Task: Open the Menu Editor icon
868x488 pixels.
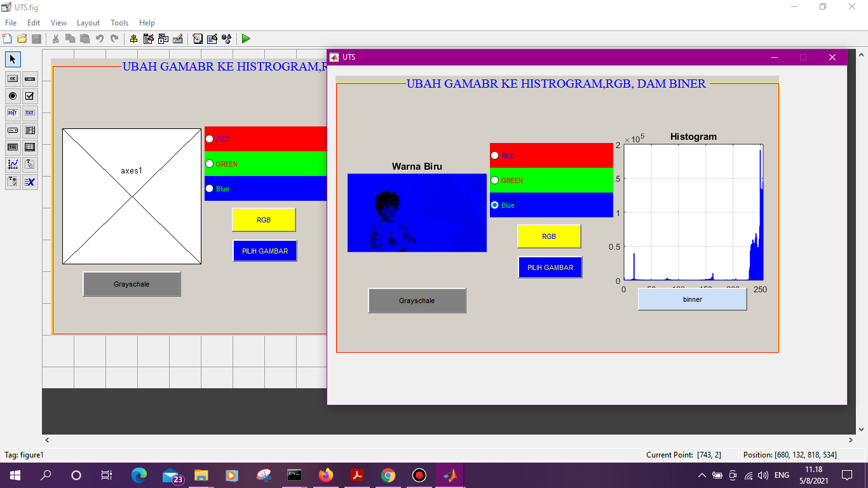Action: coord(149,39)
